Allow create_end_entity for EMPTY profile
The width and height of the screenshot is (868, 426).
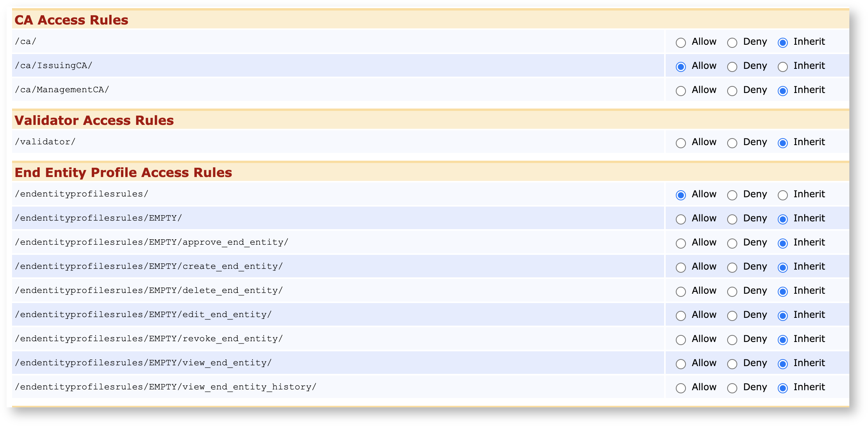coord(681,267)
